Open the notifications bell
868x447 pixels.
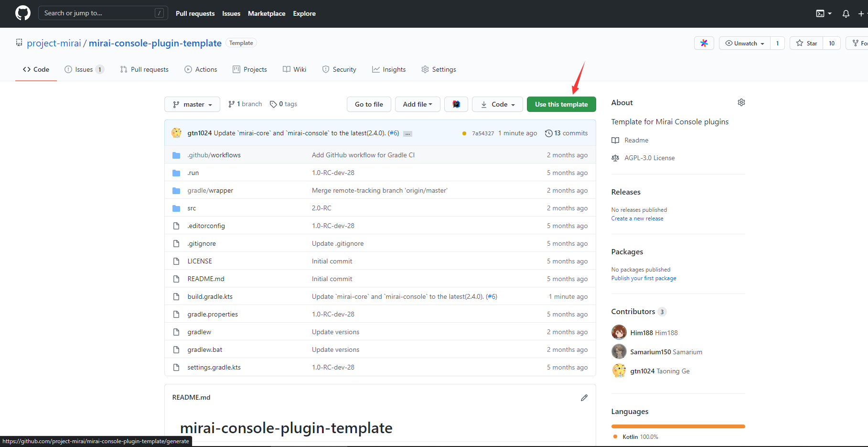[846, 13]
